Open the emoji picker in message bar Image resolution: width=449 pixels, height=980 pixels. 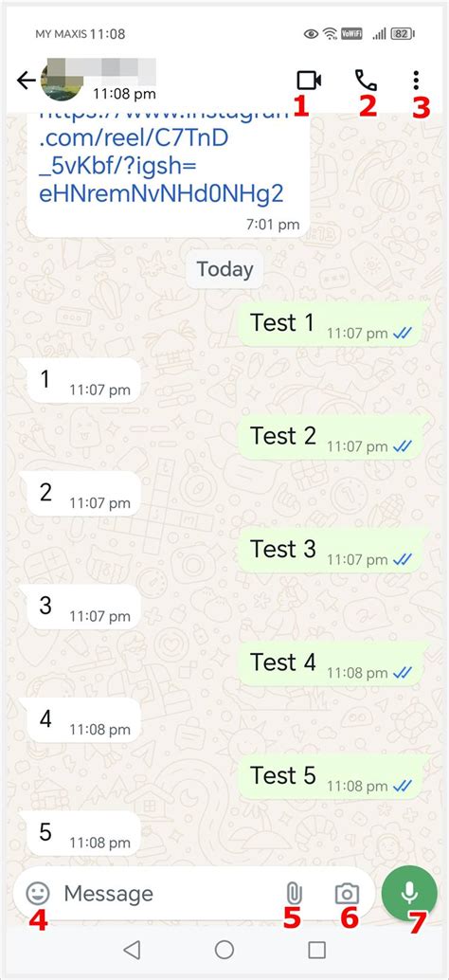tap(38, 894)
